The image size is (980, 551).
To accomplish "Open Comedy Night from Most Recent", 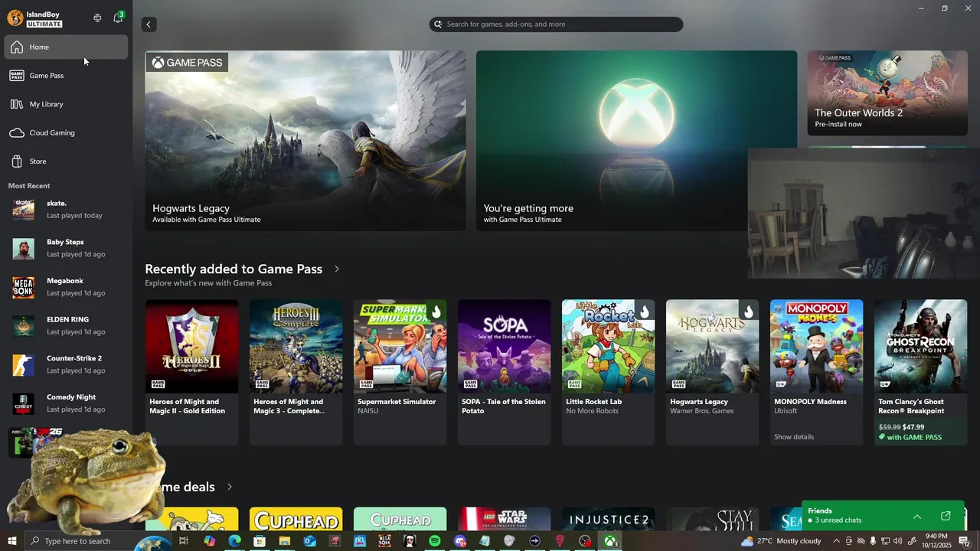I will pos(66,403).
